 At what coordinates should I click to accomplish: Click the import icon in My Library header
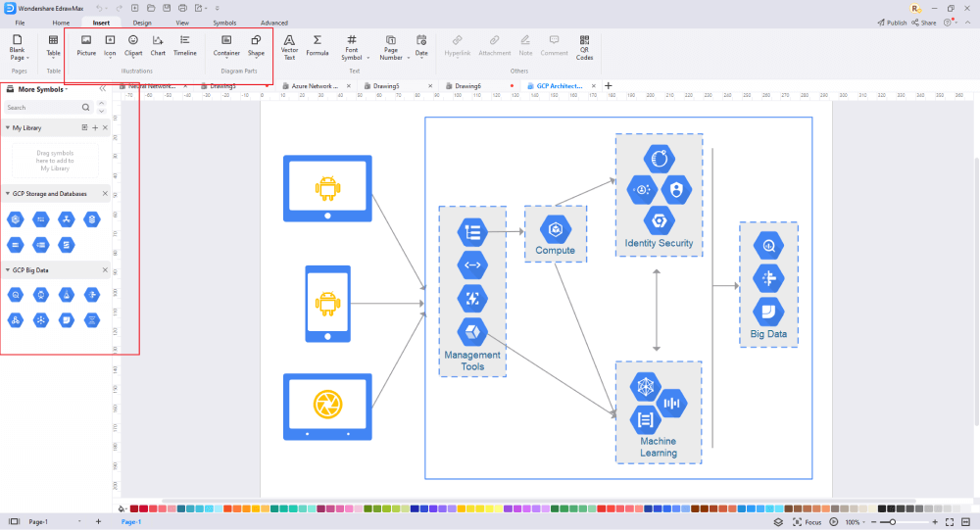click(x=84, y=127)
